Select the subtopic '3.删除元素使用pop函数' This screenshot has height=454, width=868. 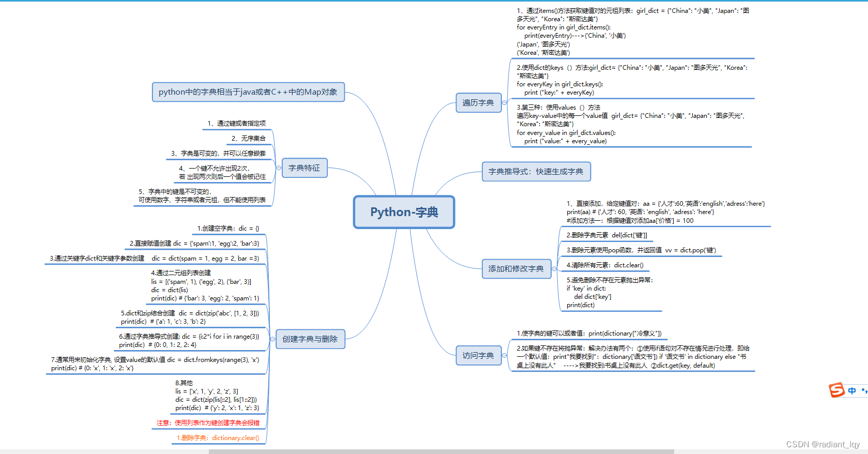641,250
